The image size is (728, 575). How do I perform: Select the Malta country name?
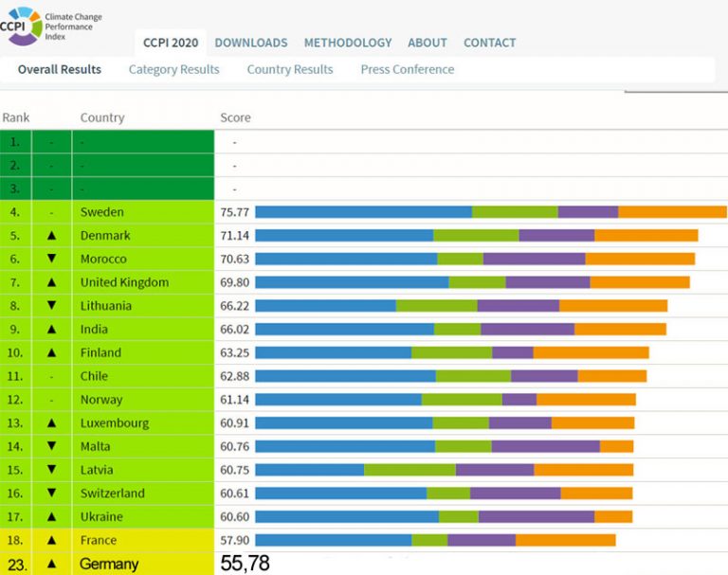pyautogui.click(x=95, y=446)
